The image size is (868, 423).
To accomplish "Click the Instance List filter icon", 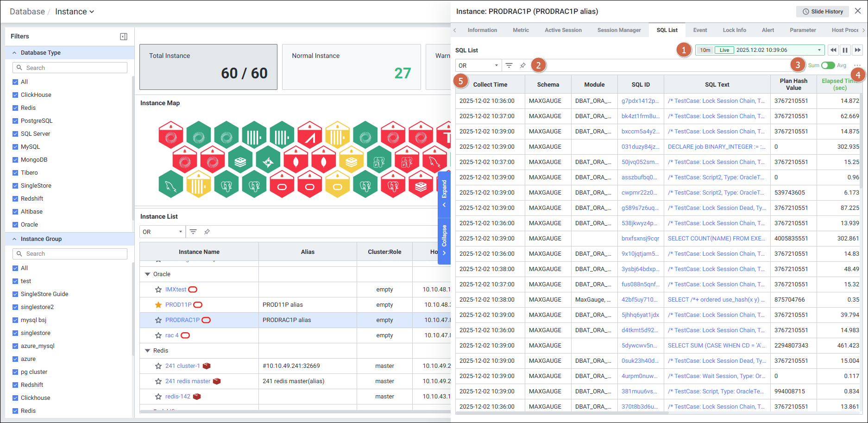I will tap(193, 232).
